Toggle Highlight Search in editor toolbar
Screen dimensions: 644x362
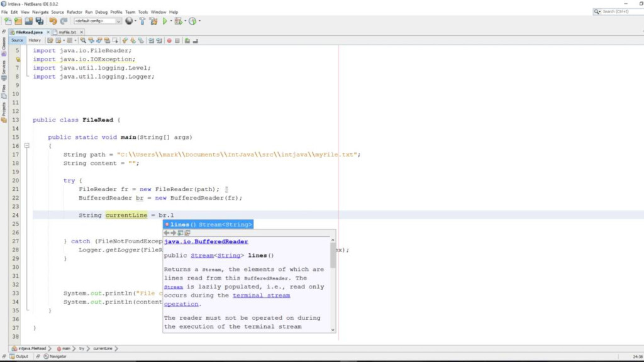coord(107,41)
